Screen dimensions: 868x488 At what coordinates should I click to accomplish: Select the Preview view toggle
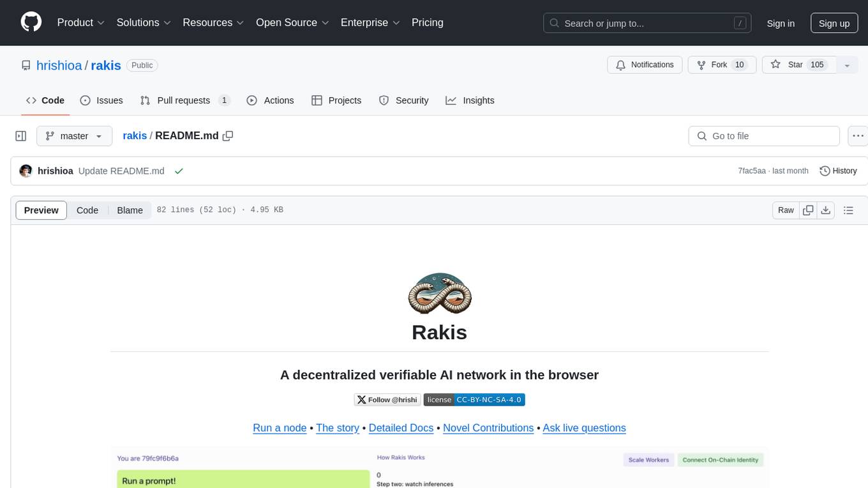pyautogui.click(x=41, y=210)
